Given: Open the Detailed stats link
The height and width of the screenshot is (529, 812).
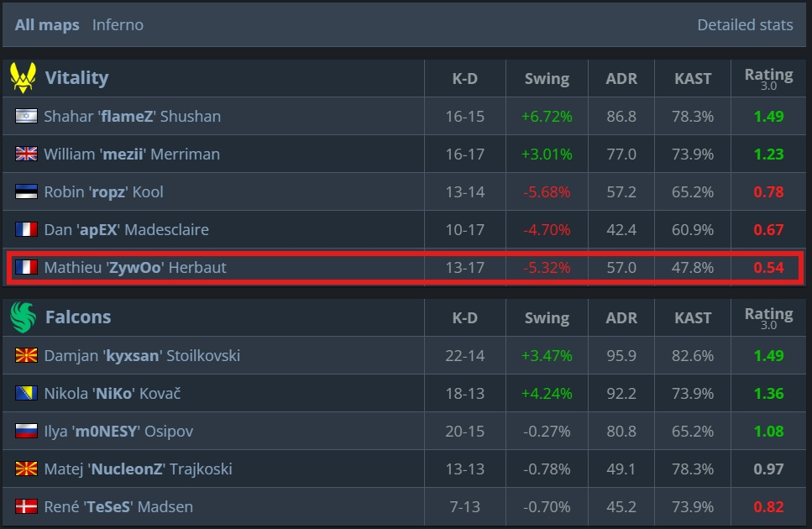Looking at the screenshot, I should pos(745,25).
